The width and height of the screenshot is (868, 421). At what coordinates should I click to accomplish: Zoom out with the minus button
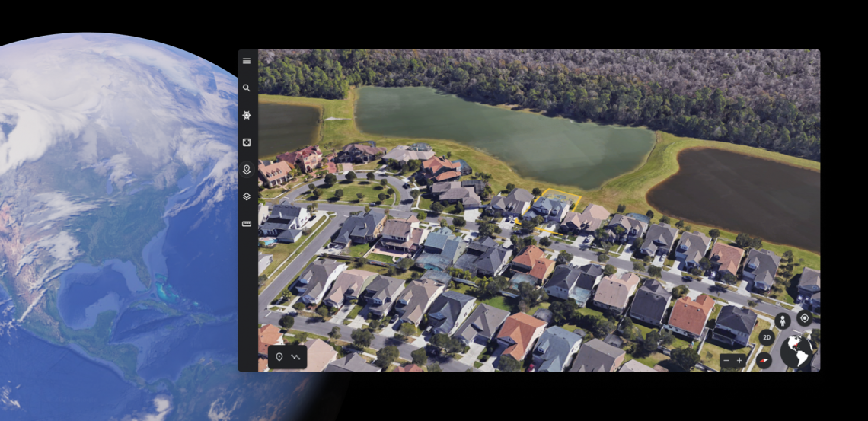[x=727, y=361]
